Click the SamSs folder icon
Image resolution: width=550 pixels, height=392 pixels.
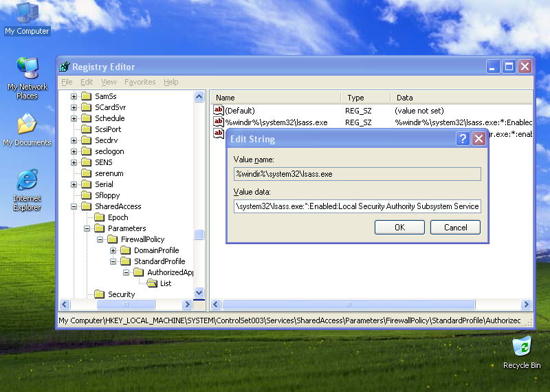pos(87,96)
